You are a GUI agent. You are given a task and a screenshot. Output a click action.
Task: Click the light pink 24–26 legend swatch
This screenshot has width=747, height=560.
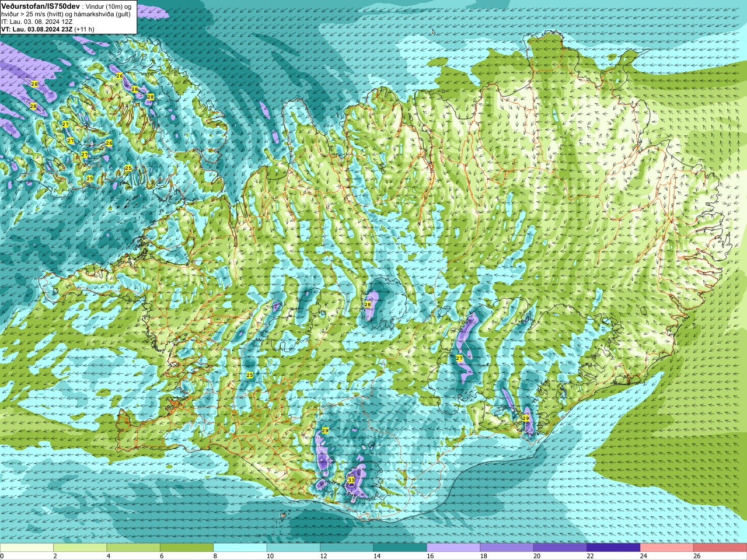coord(667,548)
